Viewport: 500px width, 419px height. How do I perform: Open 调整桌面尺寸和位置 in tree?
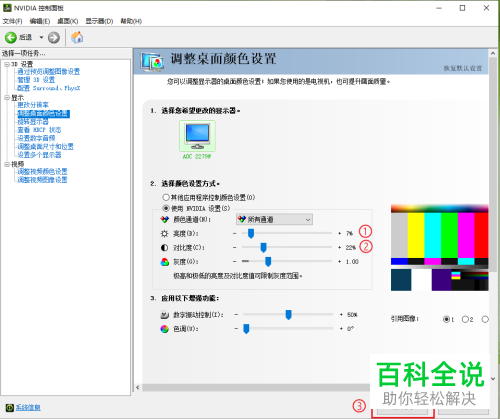(46, 146)
